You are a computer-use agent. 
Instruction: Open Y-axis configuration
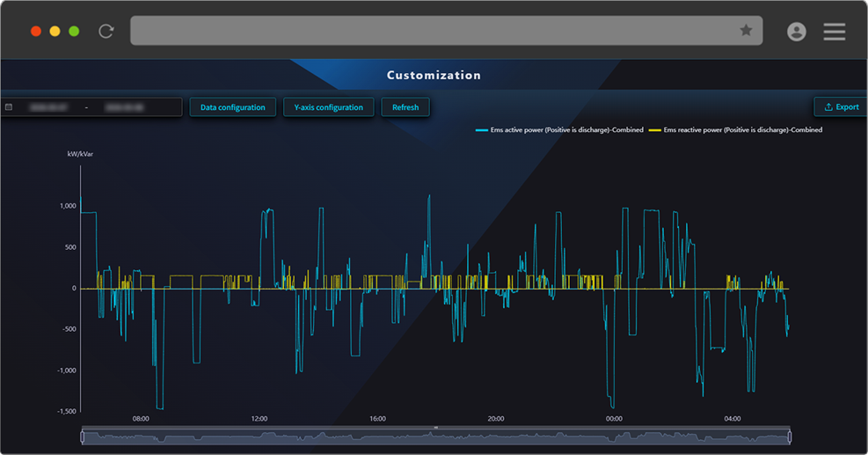pyautogui.click(x=328, y=107)
